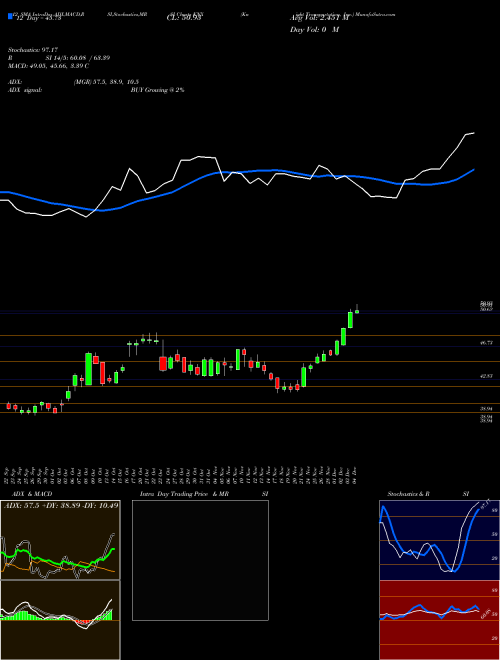Click the RSI 14/3 value '60.08 / 63.39'
The image size is (500, 660).
click(x=90, y=58)
